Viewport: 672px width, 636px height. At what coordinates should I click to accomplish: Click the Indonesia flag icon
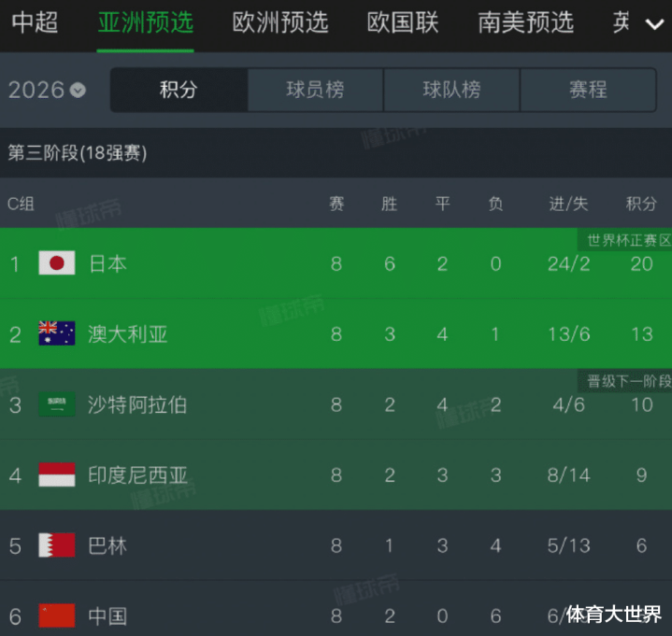click(56, 474)
